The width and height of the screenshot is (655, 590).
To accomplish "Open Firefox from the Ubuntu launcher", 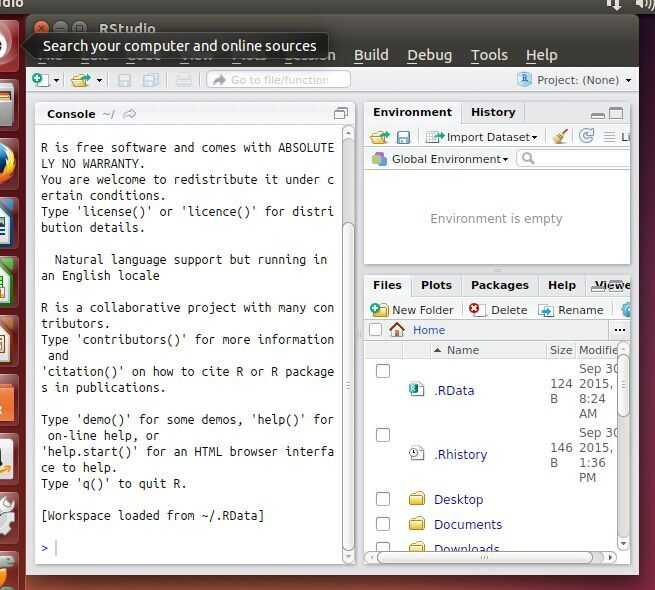I will click(x=8, y=164).
